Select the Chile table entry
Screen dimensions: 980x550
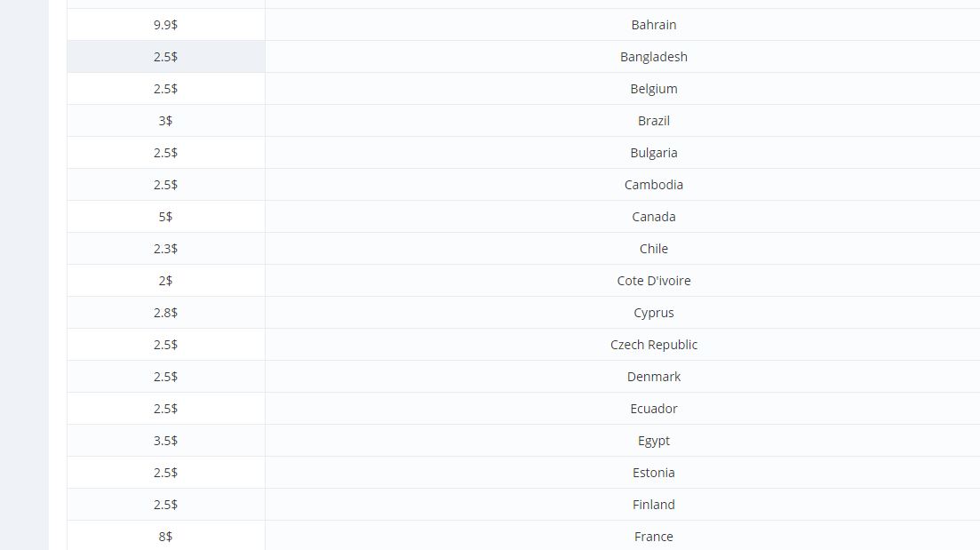pyautogui.click(x=653, y=249)
